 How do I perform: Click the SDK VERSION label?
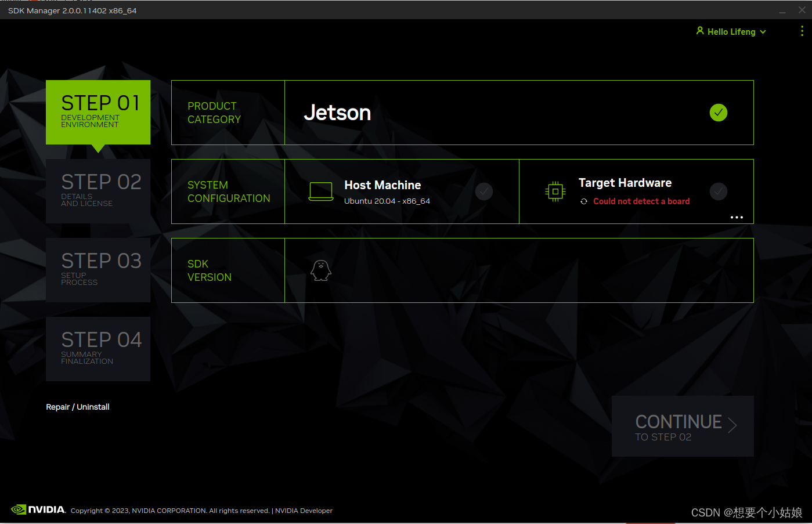pyautogui.click(x=210, y=270)
